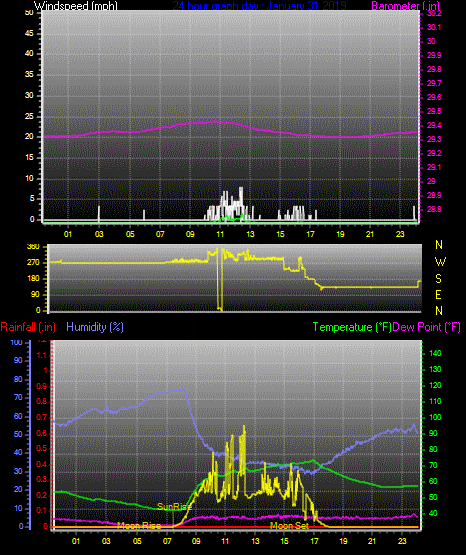Click the SunRise marker on bottom chart
This screenshot has height=555, width=466.
click(x=174, y=507)
